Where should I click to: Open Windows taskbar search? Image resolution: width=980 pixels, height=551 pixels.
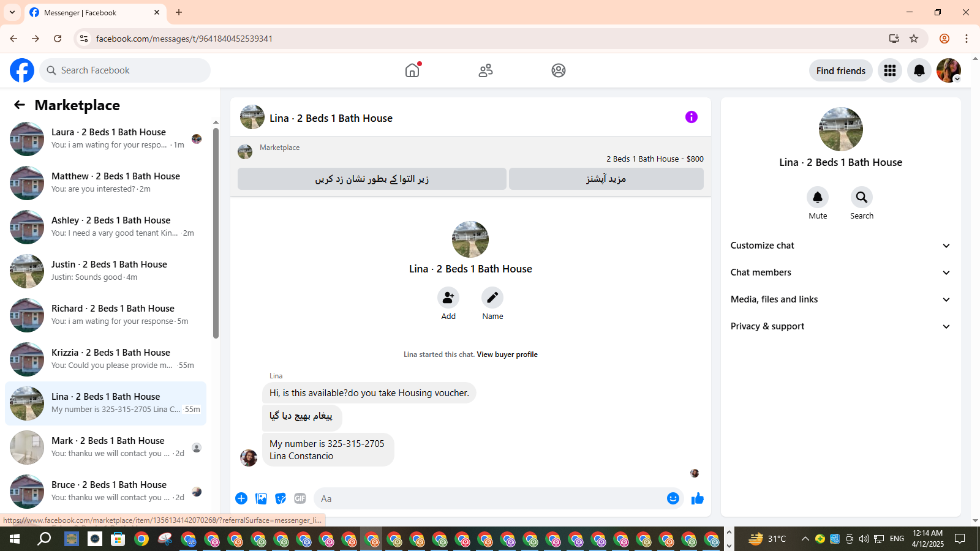point(44,539)
